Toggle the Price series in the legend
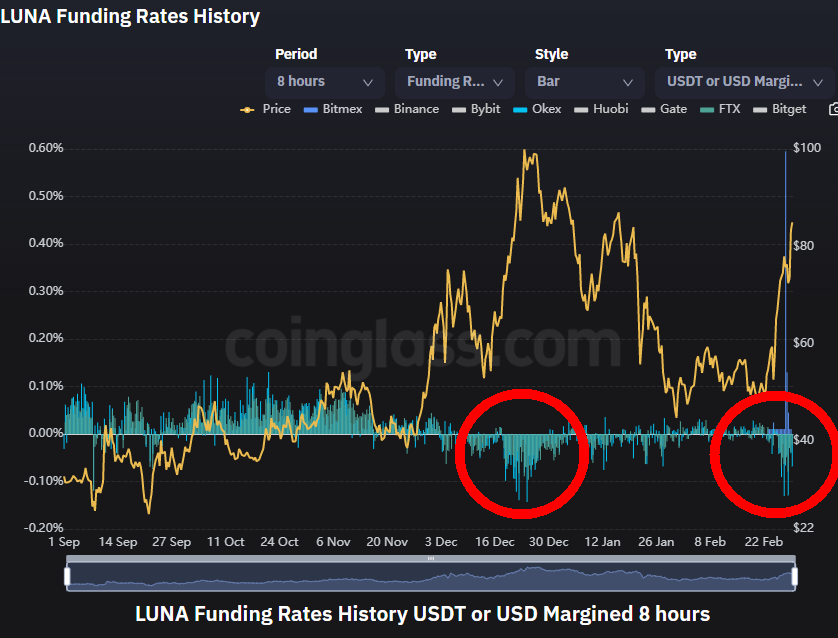 [266, 109]
